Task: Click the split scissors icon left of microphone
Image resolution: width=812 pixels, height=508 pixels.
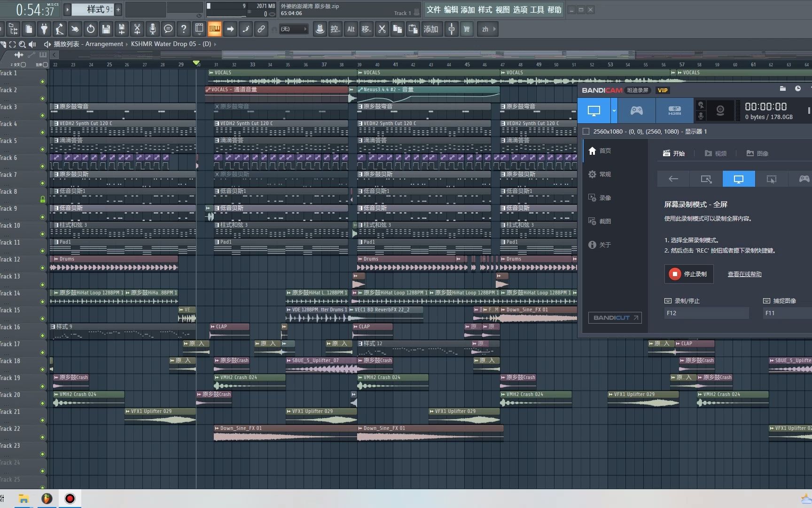Action: [137, 29]
